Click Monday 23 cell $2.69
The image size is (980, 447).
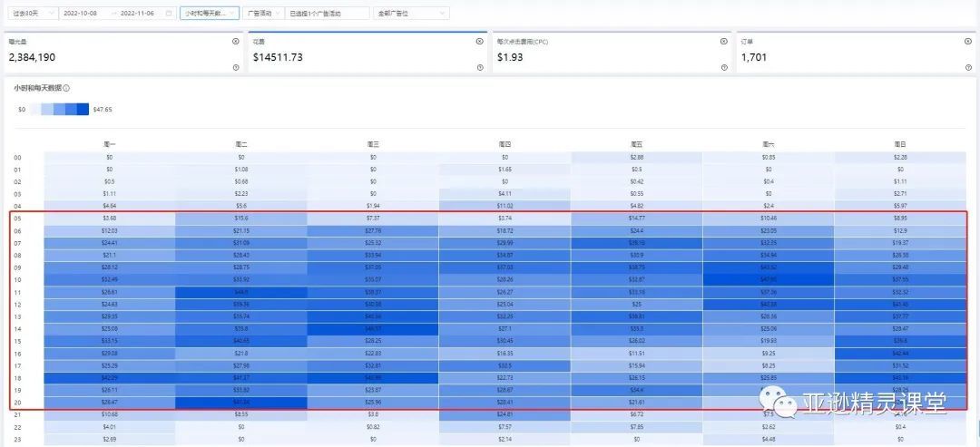coord(110,439)
